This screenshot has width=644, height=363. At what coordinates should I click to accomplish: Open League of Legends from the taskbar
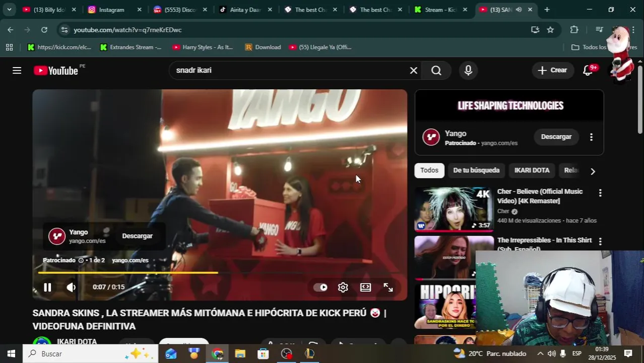click(309, 354)
